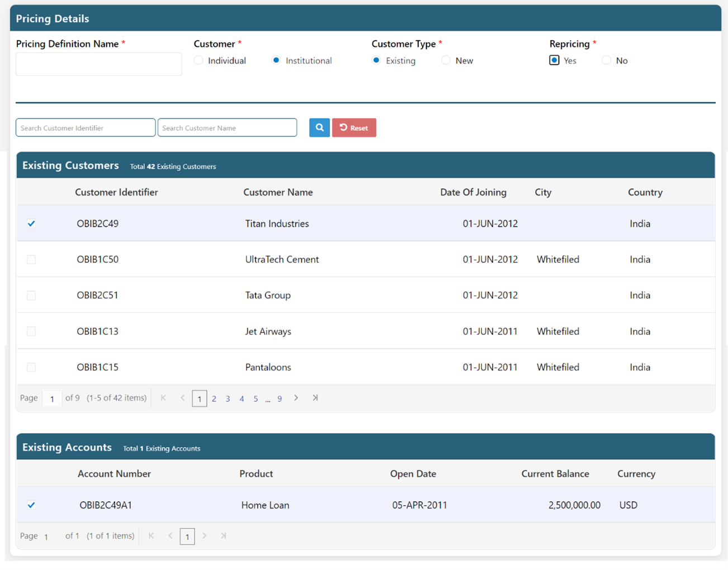Select the Institutional customer radio button
Viewport: 728px width, 570px height.
point(276,60)
